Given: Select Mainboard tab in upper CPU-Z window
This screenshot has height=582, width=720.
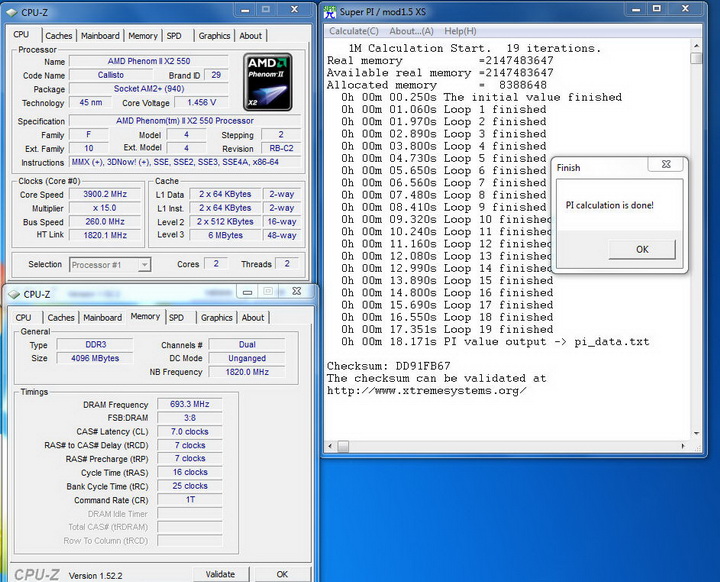Looking at the screenshot, I should (x=100, y=36).
